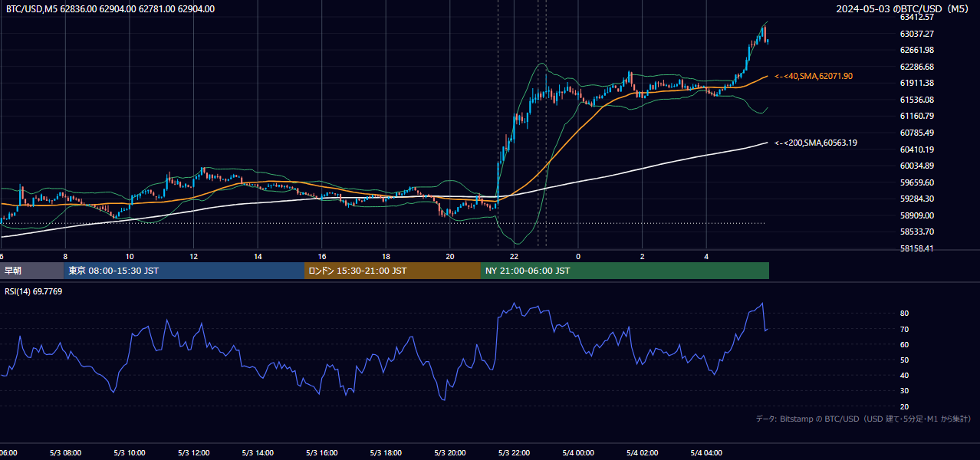Click date axis label 5/3 22:00
Viewport: 980px width, 460px height.
pos(514,452)
